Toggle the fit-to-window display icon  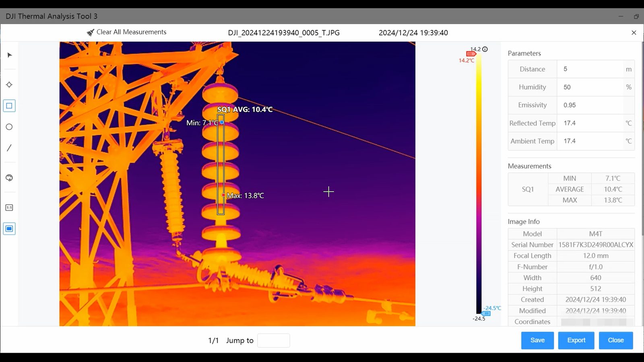(x=9, y=229)
